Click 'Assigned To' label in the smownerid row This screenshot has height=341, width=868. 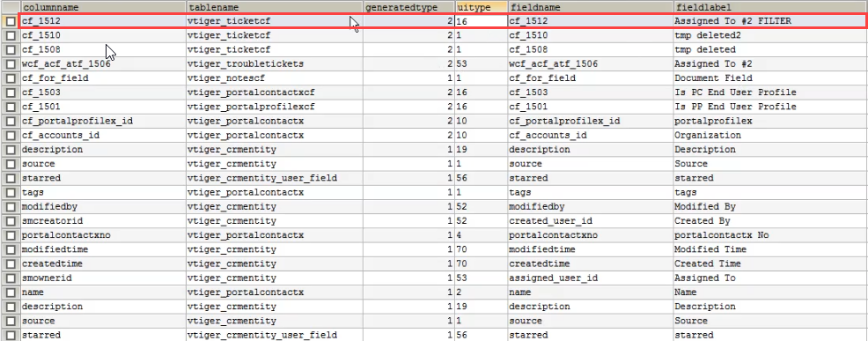(770, 278)
